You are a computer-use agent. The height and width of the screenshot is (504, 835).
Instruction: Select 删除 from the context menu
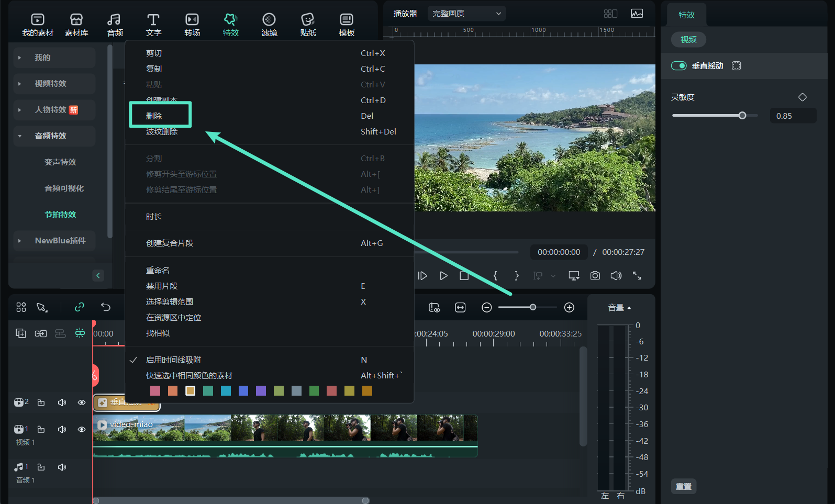click(x=154, y=116)
